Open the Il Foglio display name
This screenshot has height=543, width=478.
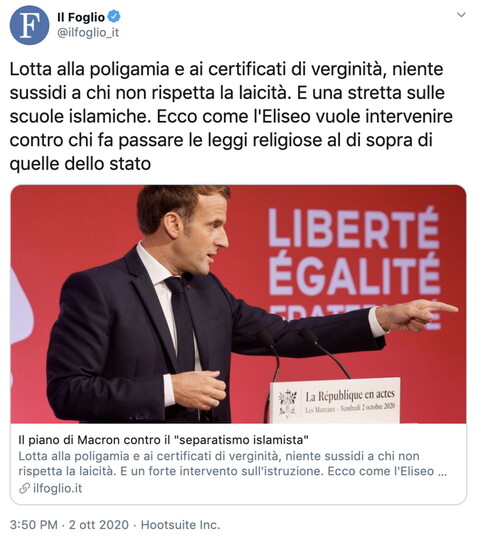(x=81, y=17)
